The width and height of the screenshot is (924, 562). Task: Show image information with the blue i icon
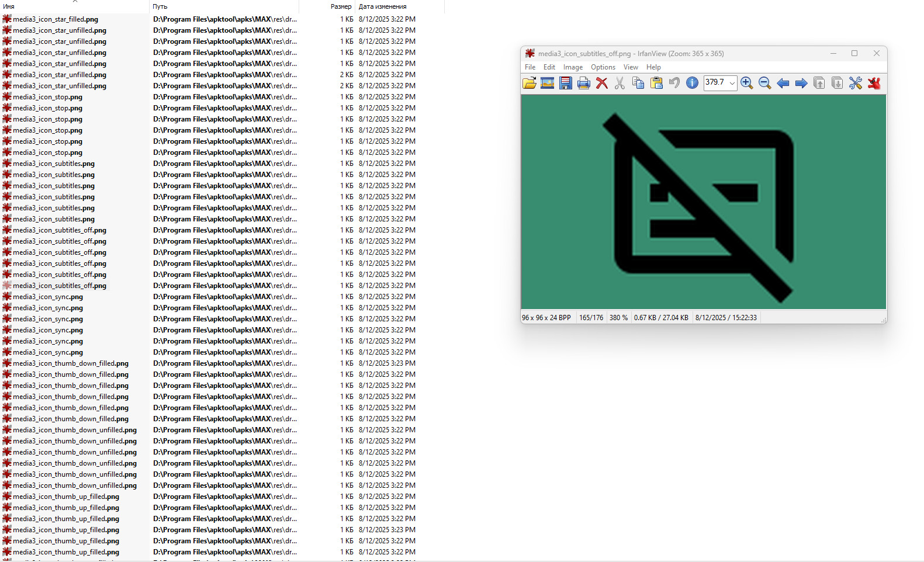(x=693, y=83)
